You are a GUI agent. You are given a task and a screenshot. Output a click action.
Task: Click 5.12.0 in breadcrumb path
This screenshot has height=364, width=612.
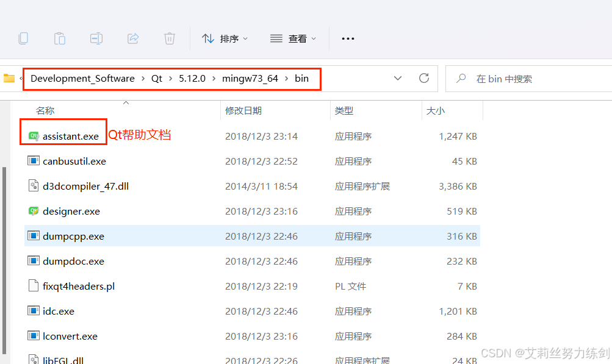coord(192,79)
